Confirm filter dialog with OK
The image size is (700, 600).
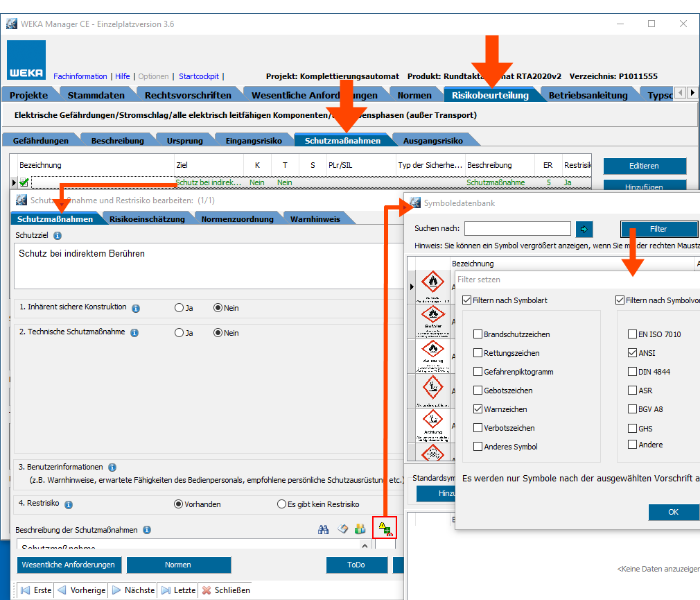(x=673, y=512)
